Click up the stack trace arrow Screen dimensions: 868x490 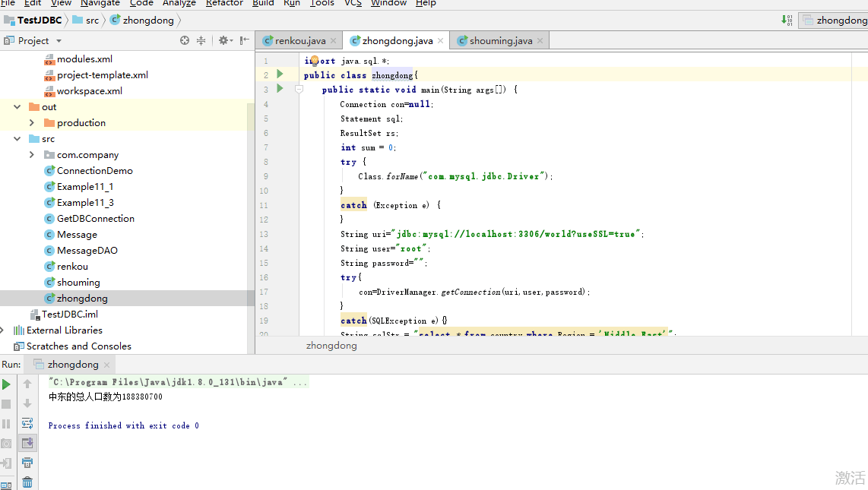[x=27, y=384]
